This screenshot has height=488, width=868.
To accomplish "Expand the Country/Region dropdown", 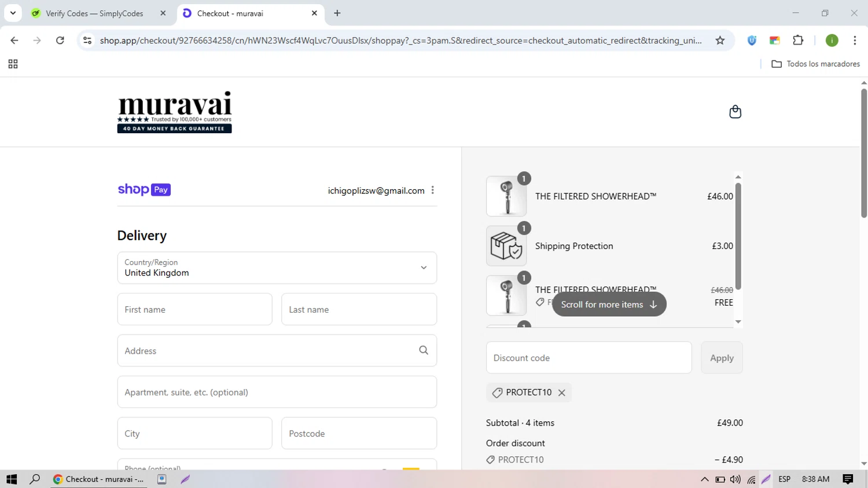I will (x=277, y=267).
